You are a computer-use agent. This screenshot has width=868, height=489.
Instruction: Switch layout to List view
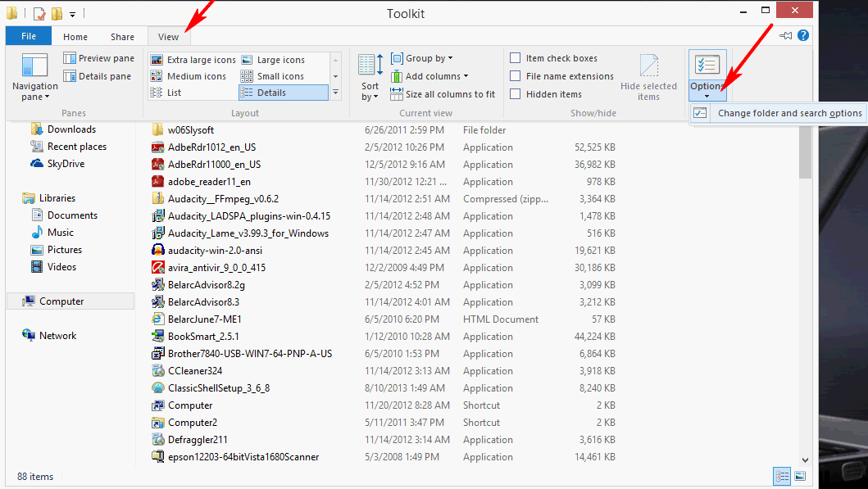coord(166,93)
